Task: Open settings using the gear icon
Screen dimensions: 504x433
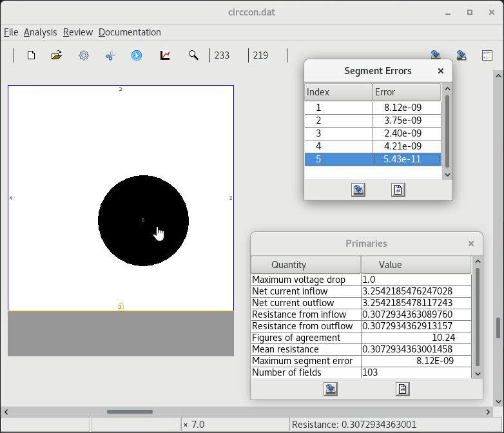Action: [x=84, y=55]
